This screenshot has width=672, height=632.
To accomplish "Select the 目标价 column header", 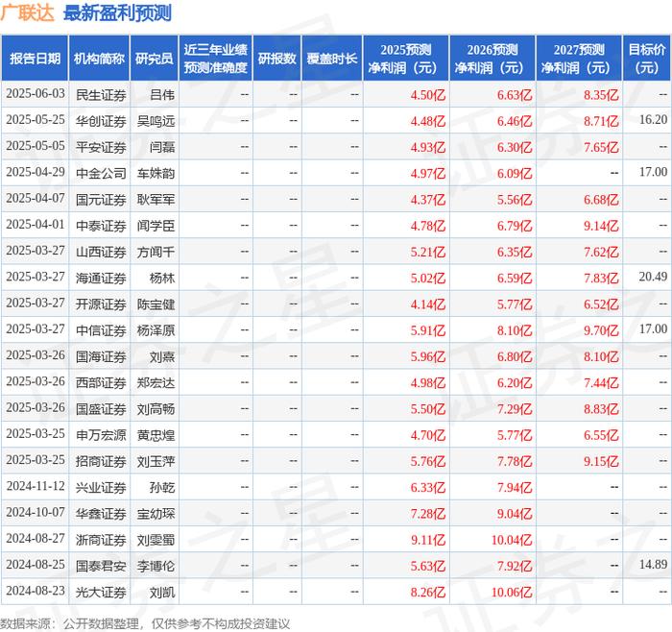I will pos(647,59).
